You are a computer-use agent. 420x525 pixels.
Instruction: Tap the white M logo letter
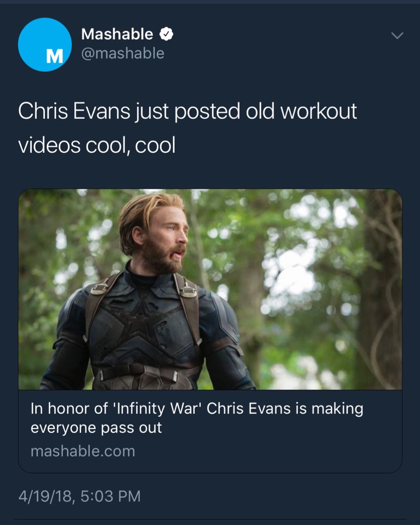click(x=54, y=56)
